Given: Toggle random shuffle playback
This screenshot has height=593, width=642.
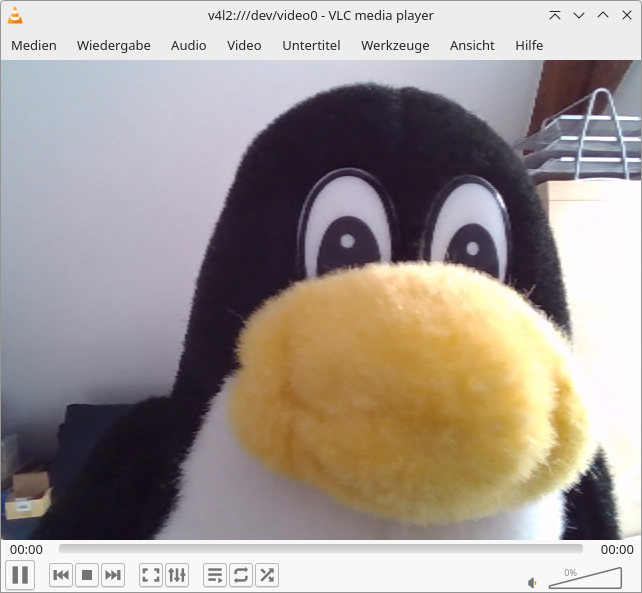Looking at the screenshot, I should click(x=267, y=575).
